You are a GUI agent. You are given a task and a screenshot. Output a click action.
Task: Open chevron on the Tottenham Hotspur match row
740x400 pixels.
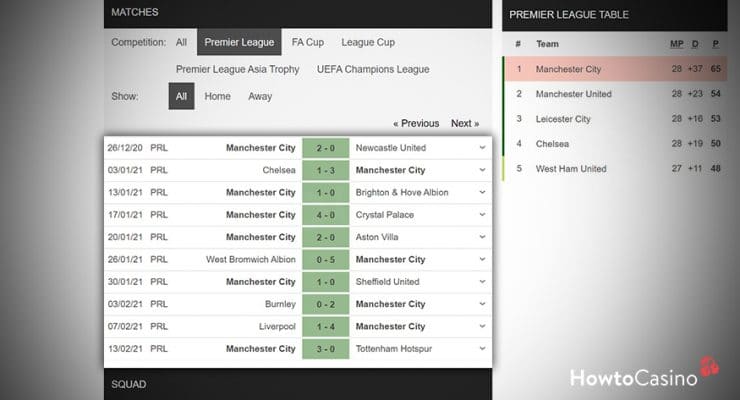tap(482, 349)
